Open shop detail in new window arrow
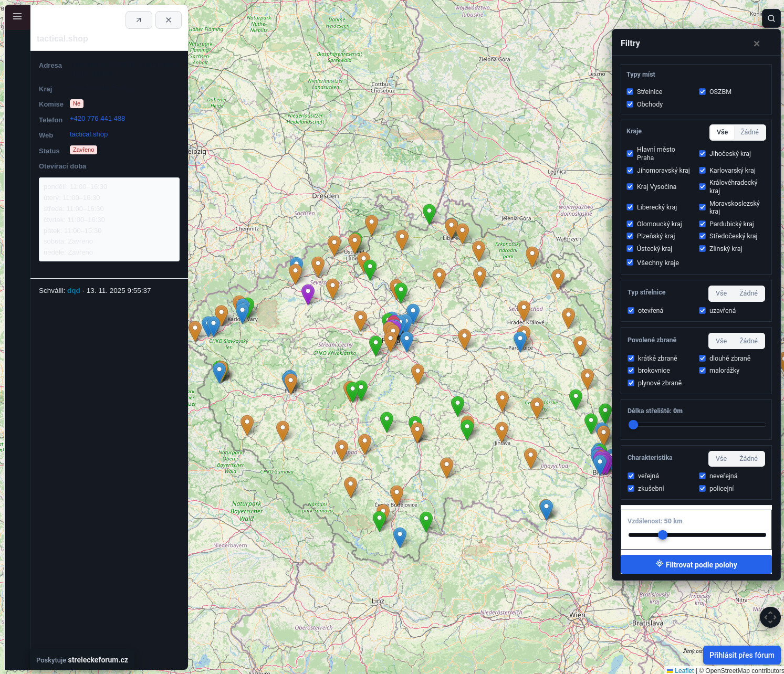Image resolution: width=784 pixels, height=674 pixels. click(139, 20)
